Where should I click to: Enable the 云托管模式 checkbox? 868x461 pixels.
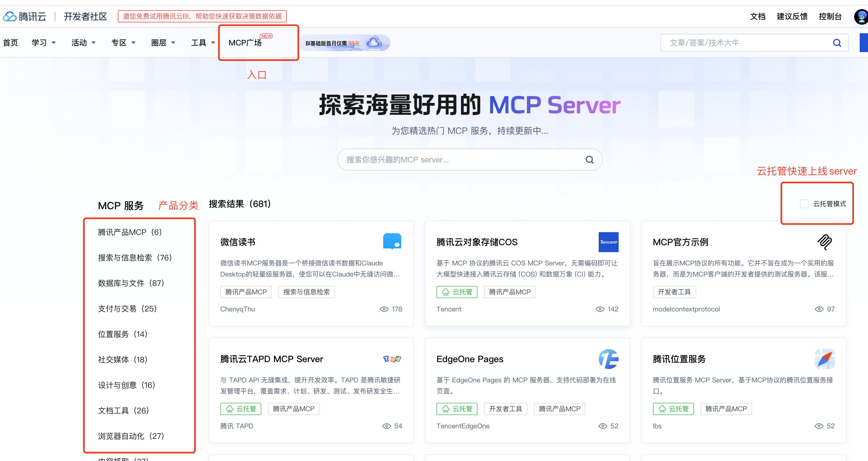pyautogui.click(x=804, y=204)
